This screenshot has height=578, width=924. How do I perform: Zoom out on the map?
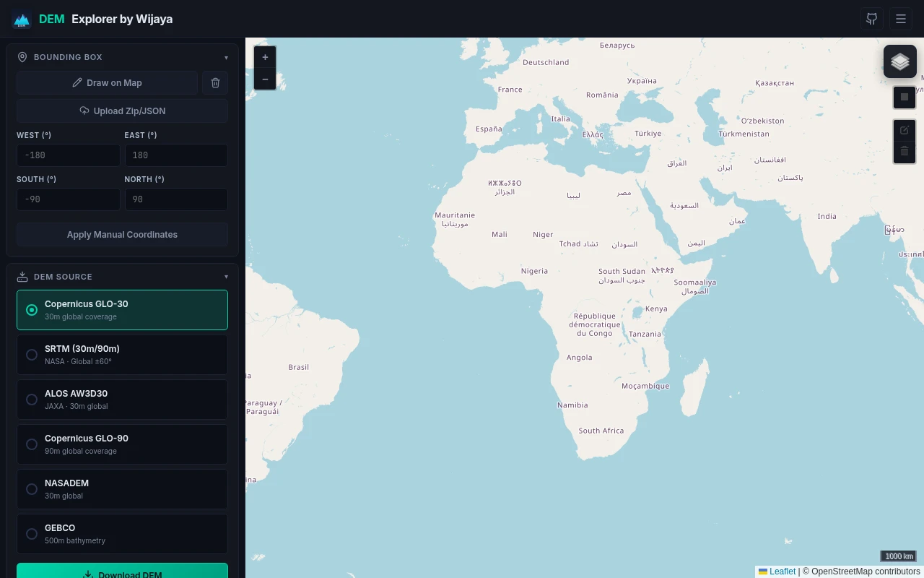click(x=265, y=79)
